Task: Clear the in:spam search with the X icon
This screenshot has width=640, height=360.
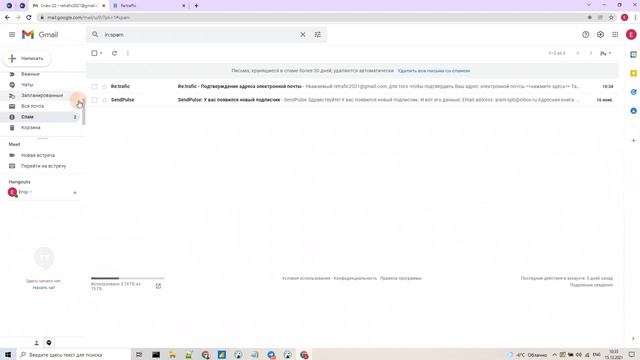Action: [x=303, y=35]
